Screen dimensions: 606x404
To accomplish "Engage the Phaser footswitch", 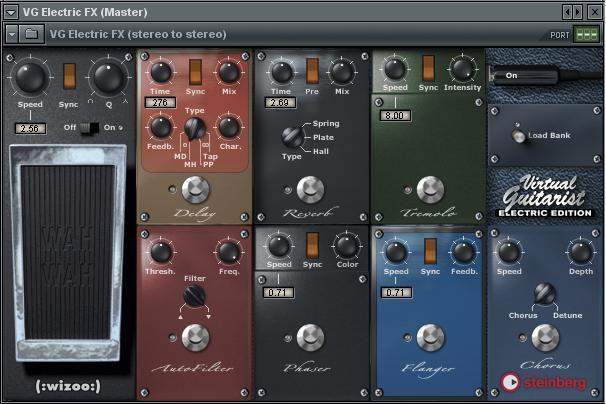I will 311,337.
